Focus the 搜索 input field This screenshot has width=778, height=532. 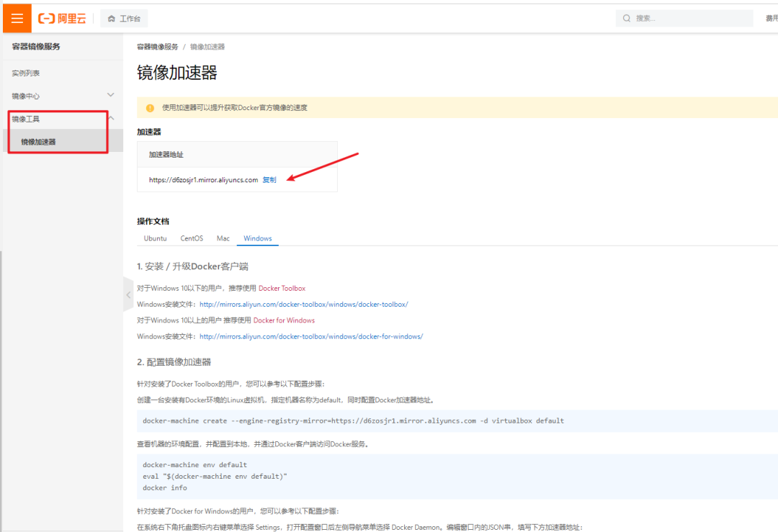[x=684, y=18]
